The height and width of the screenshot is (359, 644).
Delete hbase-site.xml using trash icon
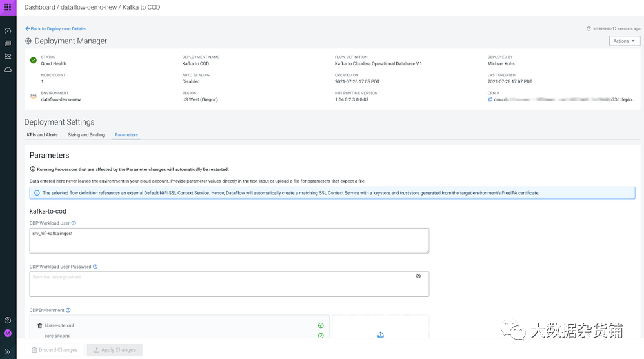click(40, 325)
